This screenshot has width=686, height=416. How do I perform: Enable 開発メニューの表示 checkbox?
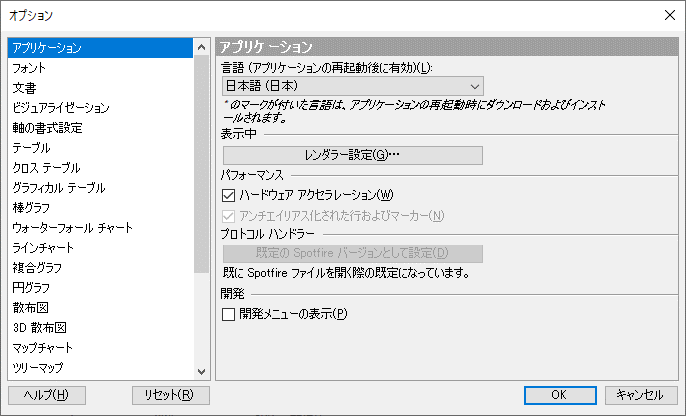[228, 314]
